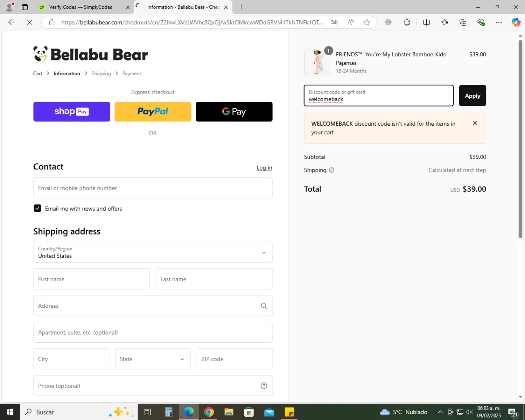Open Calculator from taskbar

pyautogui.click(x=169, y=412)
